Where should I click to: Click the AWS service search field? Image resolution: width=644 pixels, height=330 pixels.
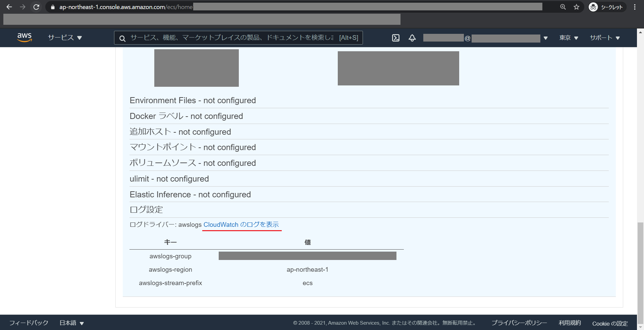pos(235,38)
